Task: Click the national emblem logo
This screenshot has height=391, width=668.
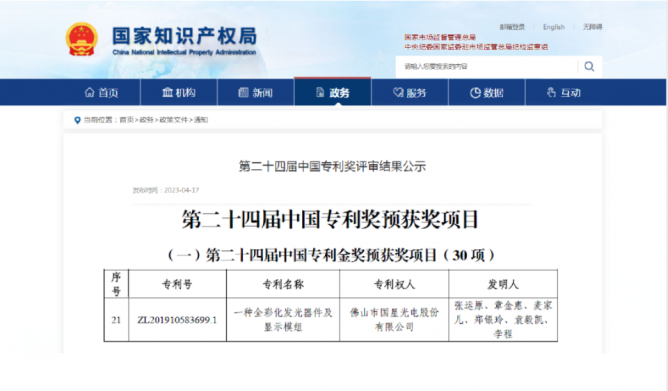Action: click(81, 40)
